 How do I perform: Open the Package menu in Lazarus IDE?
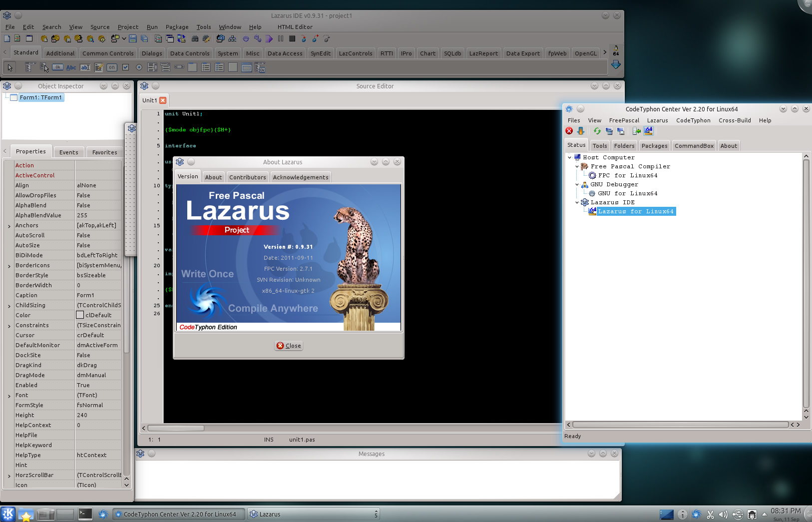[177, 27]
